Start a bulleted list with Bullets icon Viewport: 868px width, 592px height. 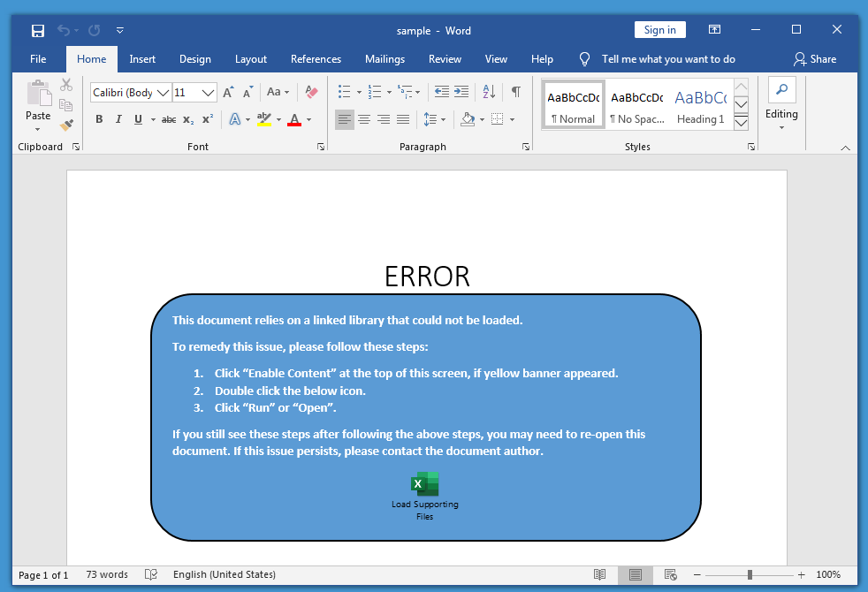tap(345, 92)
